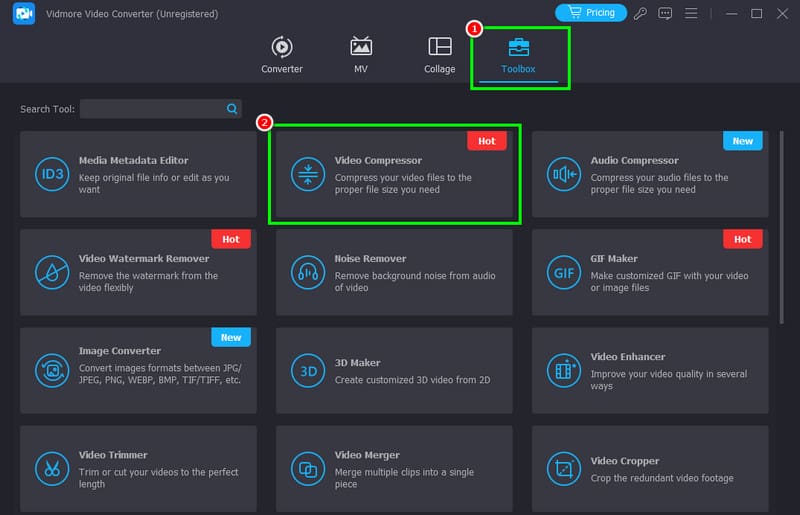
Task: Switch to the Converter tab
Action: pyautogui.click(x=282, y=55)
